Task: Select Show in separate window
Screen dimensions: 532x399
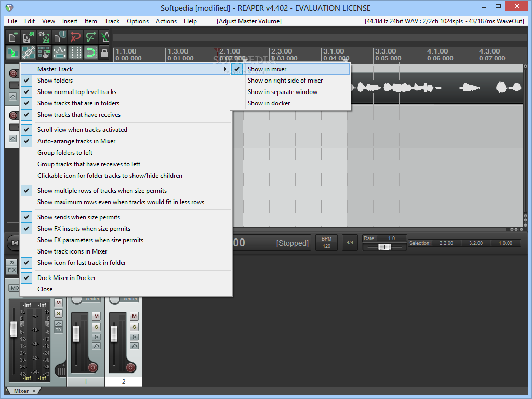Action: click(290, 92)
